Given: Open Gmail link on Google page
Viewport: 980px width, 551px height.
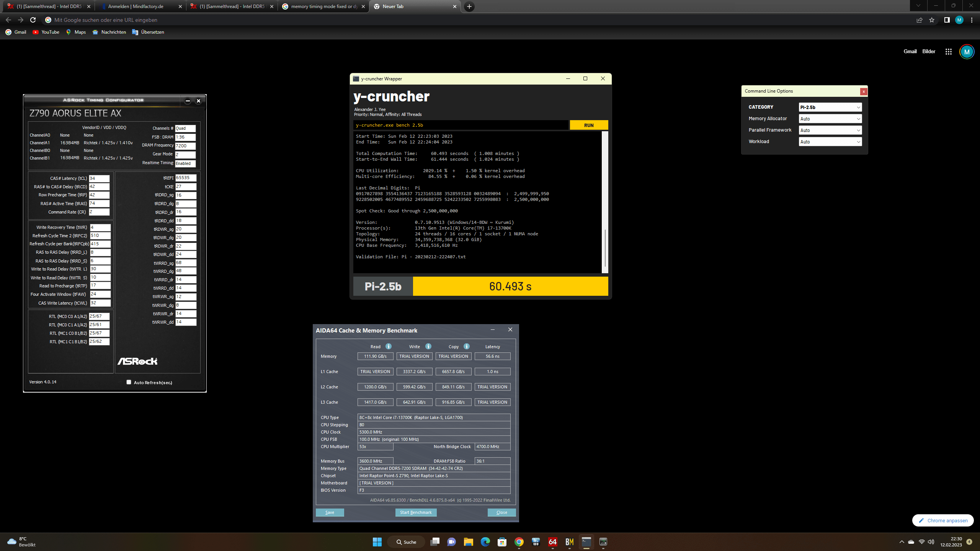Looking at the screenshot, I should pos(910,52).
